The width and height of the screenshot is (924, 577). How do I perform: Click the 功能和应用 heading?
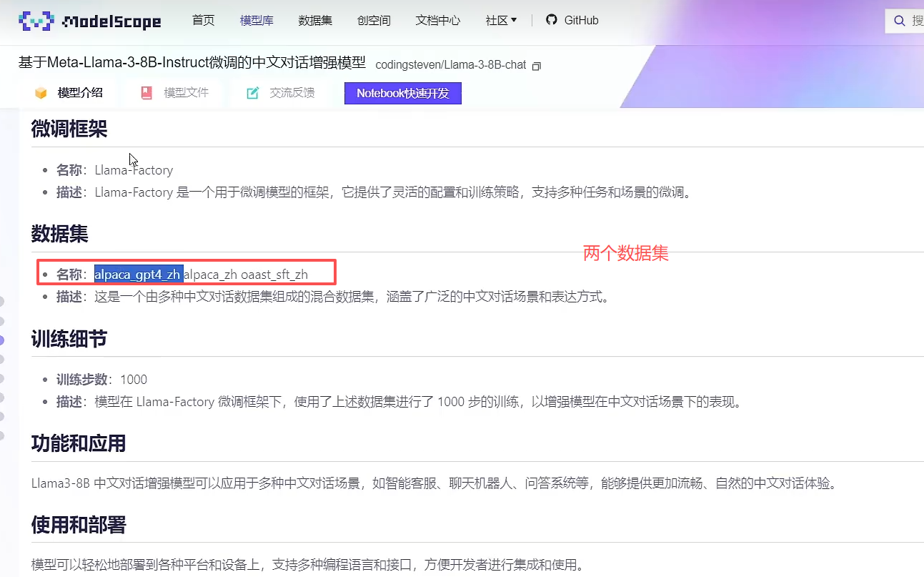tap(79, 443)
